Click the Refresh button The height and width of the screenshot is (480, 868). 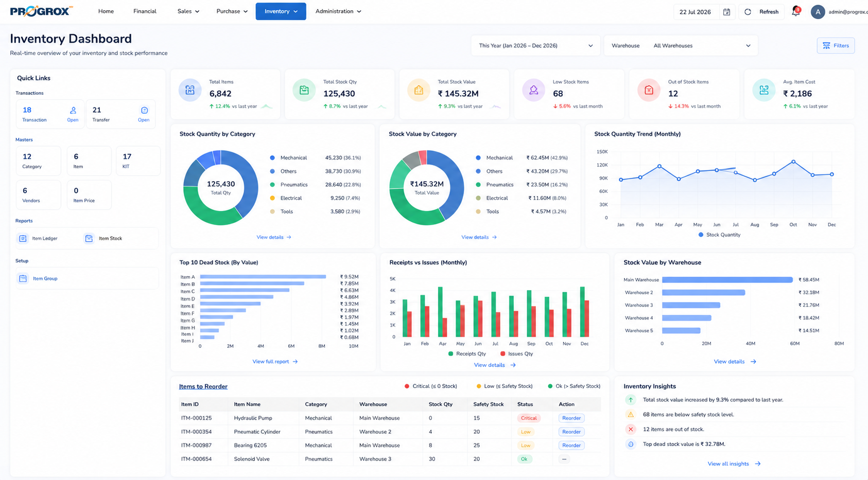(761, 12)
